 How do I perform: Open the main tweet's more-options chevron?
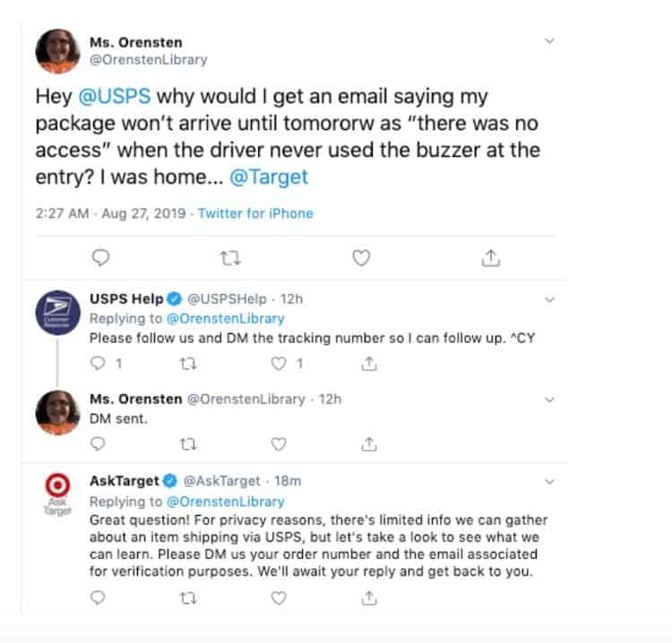(550, 41)
